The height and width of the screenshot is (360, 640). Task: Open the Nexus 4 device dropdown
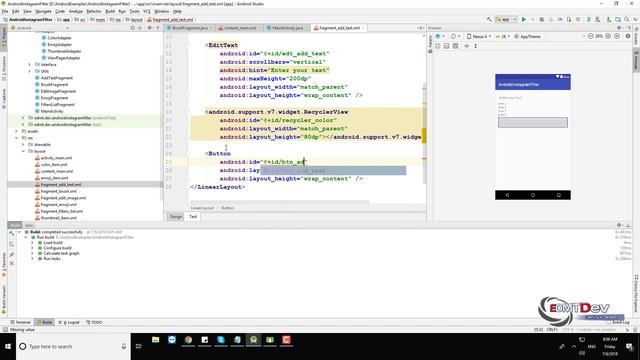point(479,36)
